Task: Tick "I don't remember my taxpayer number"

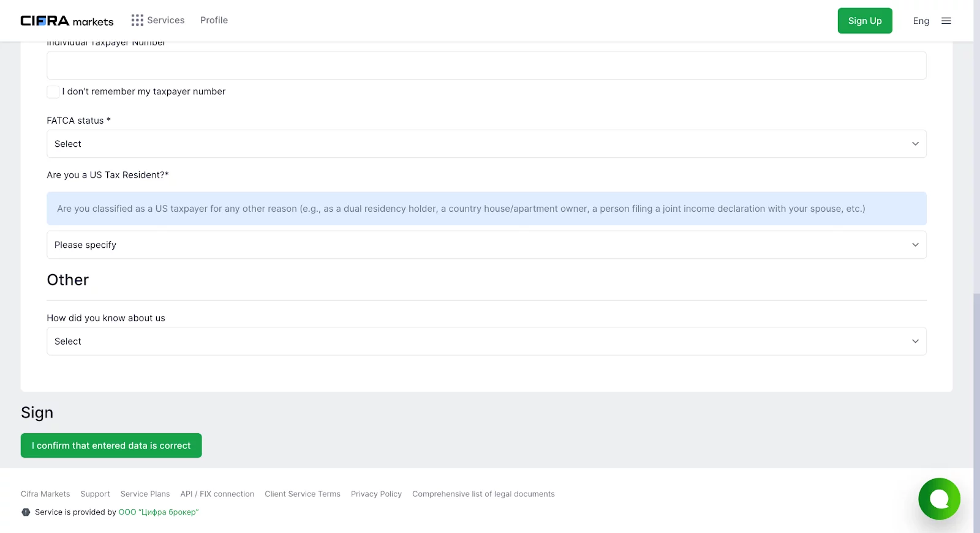Action: tap(53, 92)
